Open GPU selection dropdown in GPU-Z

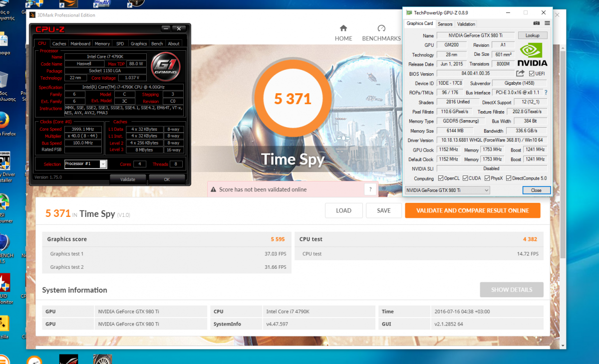coord(447,190)
